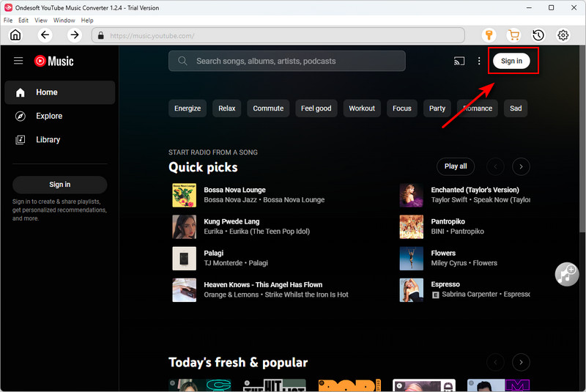Image resolution: width=586 pixels, height=392 pixels.
Task: Click the BINI artist link
Action: click(437, 232)
